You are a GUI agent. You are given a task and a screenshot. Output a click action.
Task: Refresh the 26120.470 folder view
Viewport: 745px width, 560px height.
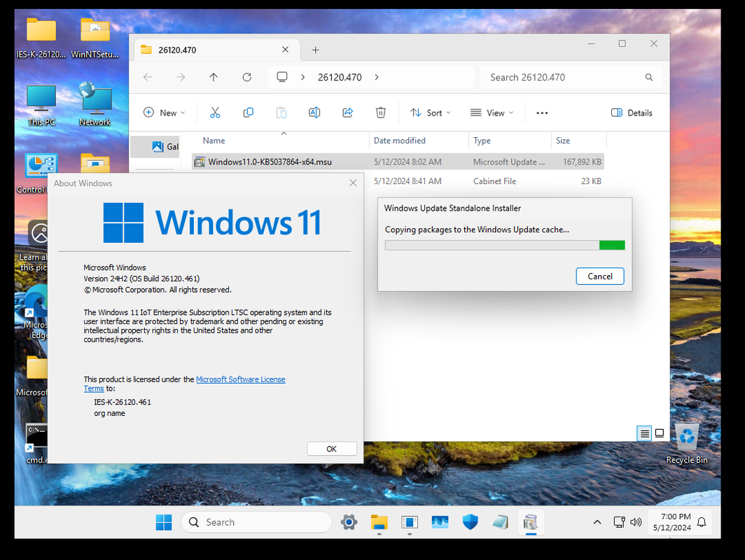[x=246, y=77]
